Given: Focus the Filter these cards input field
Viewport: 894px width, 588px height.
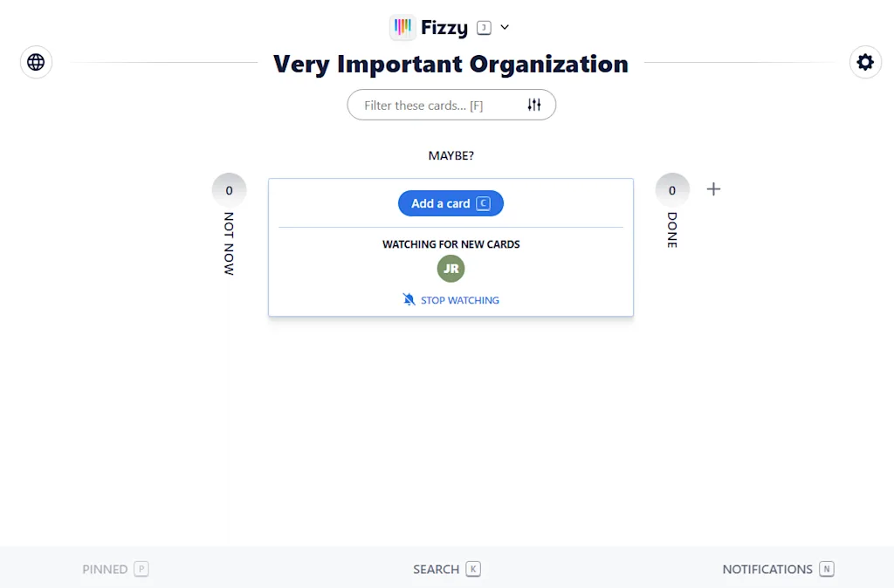Looking at the screenshot, I should coord(432,106).
